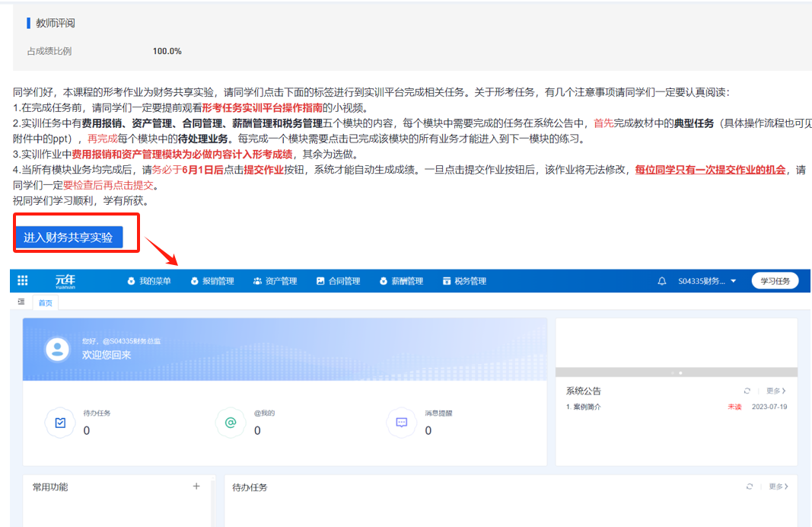Click the 学习任务 button
Image resolution: width=812 pixels, height=527 pixels.
point(775,281)
